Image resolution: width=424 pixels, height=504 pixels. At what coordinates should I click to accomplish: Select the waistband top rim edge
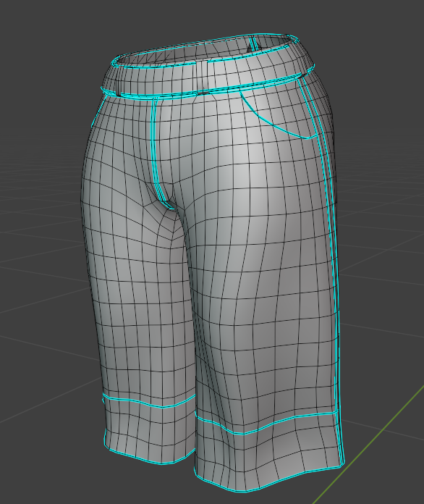(205, 49)
